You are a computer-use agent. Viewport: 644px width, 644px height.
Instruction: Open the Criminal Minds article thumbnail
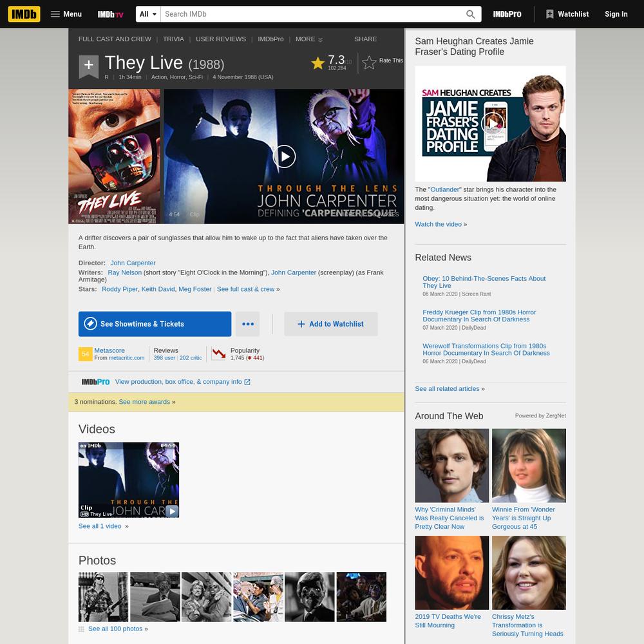pos(452,466)
